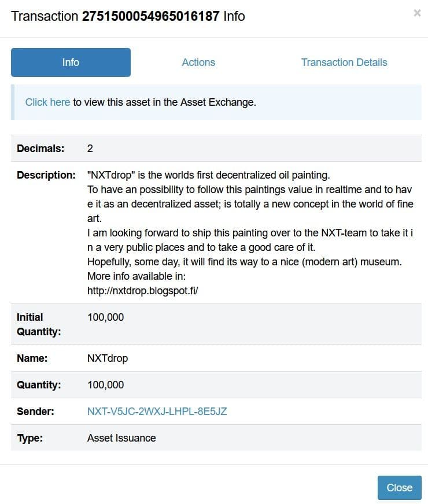Click the 100,000 value beside Initial Quantity
This screenshot has width=428, height=504.
pyautogui.click(x=105, y=317)
